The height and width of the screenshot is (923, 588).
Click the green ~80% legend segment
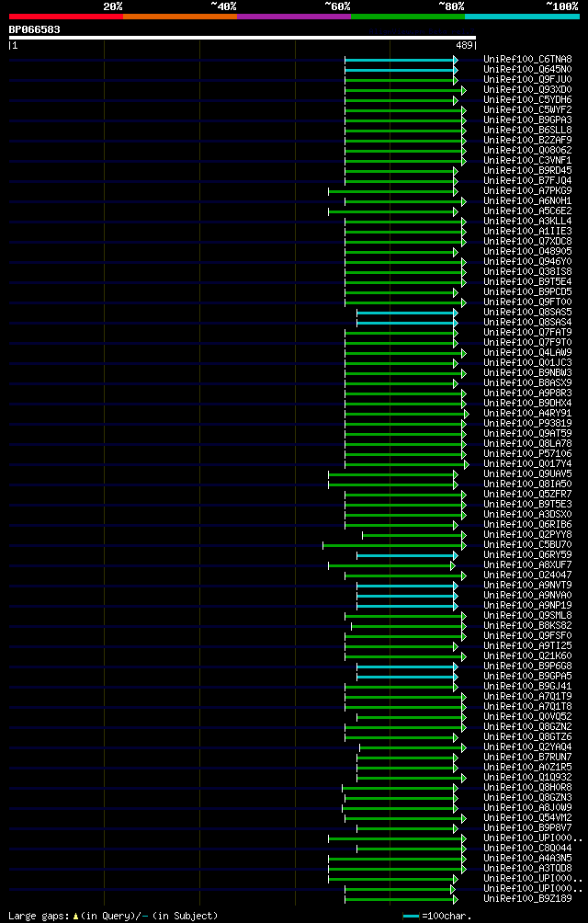tap(408, 17)
